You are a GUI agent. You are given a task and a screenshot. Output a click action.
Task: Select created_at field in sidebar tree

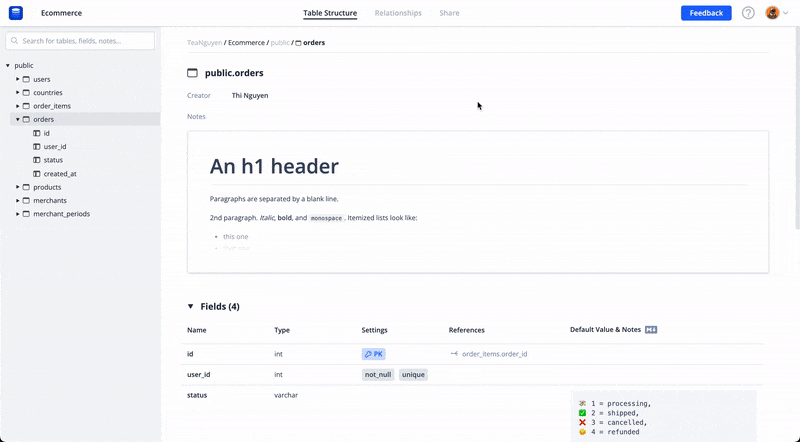point(60,174)
